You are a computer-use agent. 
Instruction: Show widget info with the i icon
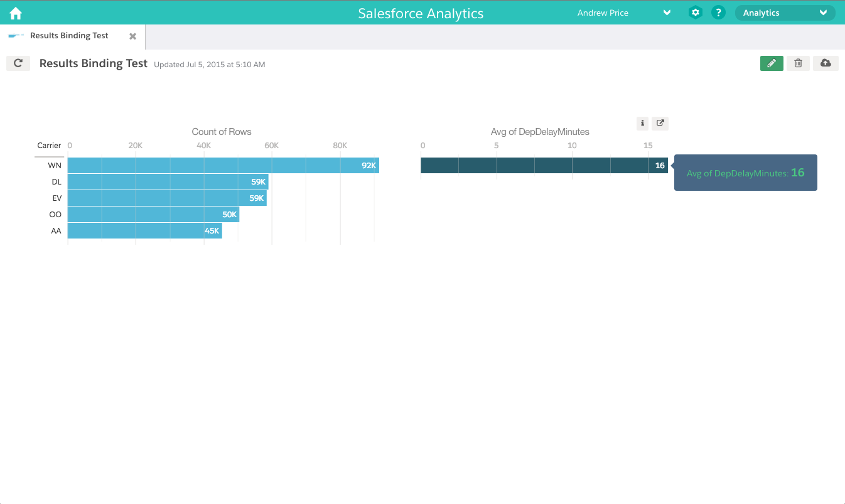(x=642, y=123)
